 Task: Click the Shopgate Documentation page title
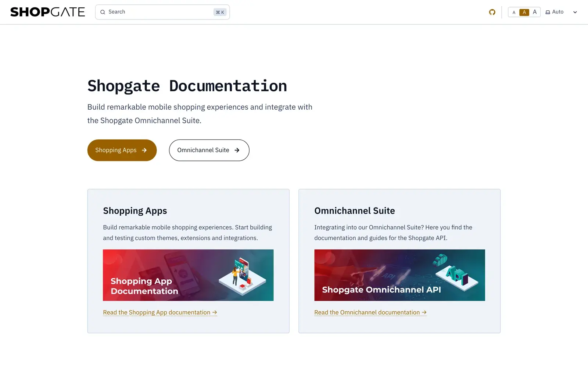click(x=187, y=86)
